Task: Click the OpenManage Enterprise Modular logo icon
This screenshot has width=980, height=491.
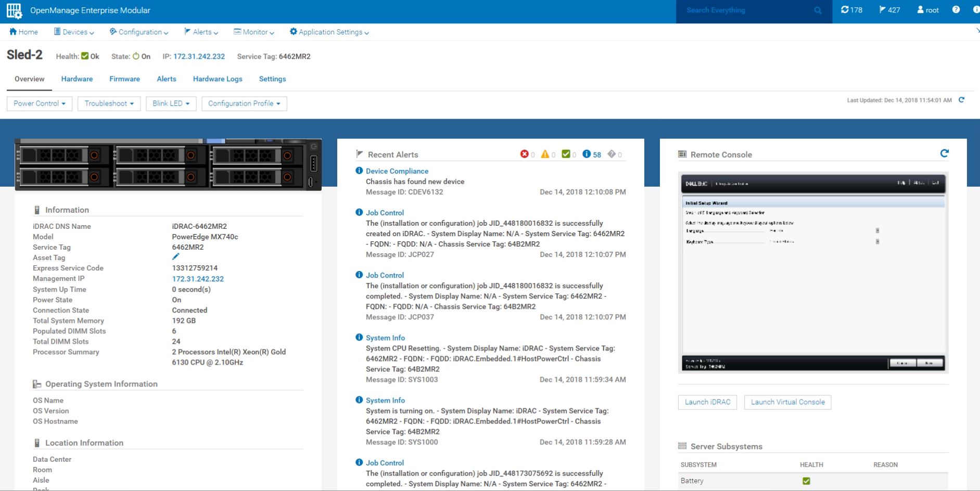Action: point(14,10)
